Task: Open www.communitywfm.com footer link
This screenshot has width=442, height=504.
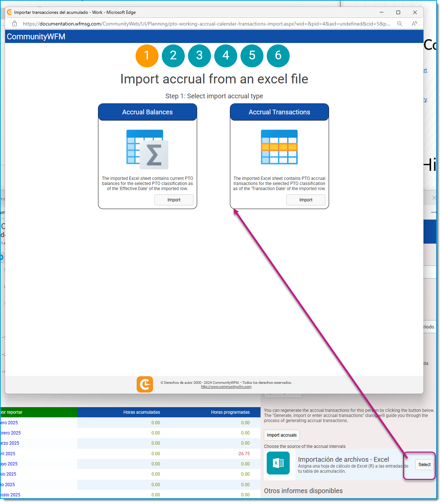Action: (226, 387)
